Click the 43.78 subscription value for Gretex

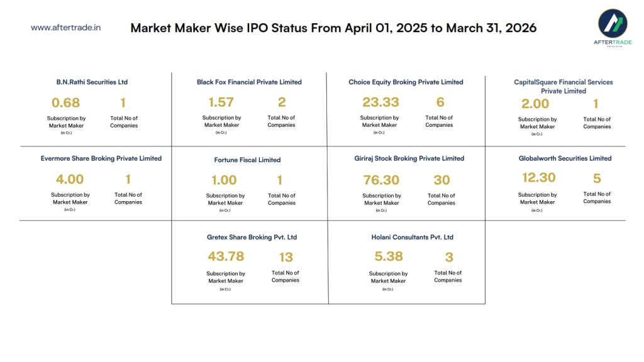coord(226,256)
